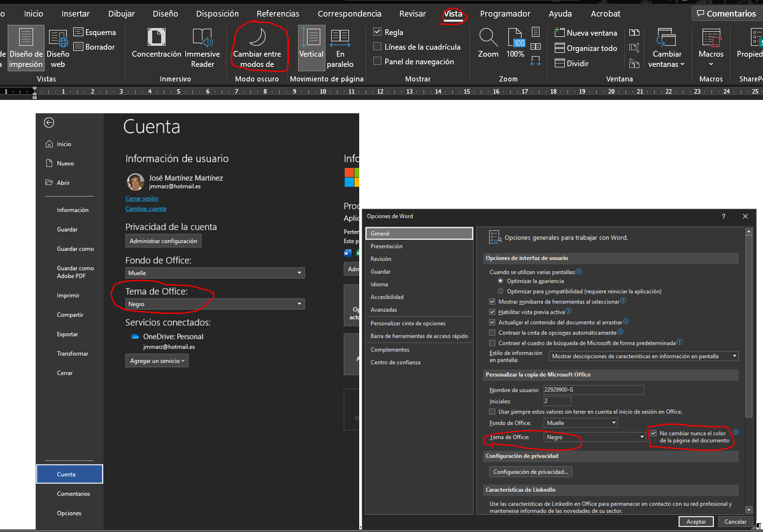The width and height of the screenshot is (763, 532).
Task: Choose En paralelo page movement
Action: (340, 48)
